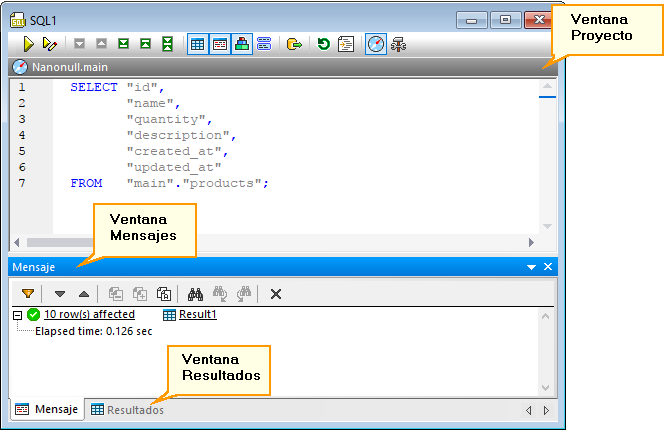This screenshot has height=432, width=664.
Task: Switch to the Resultados tab
Action: pos(127,410)
